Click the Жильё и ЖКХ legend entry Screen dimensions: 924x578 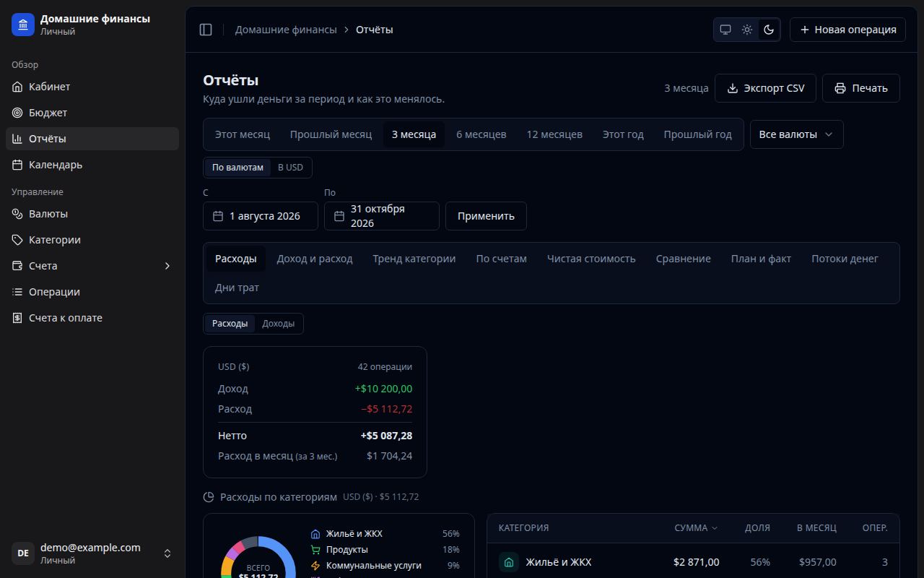[385, 534]
